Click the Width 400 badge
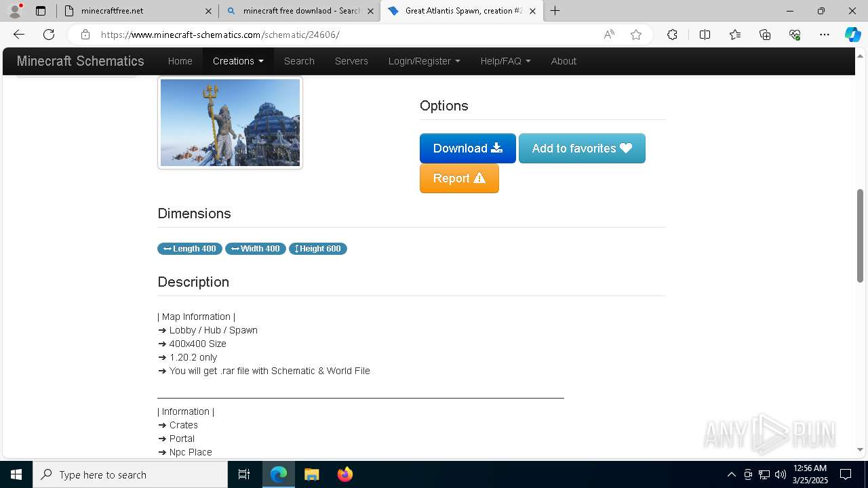Screen dimensions: 868x488 tap(256, 249)
